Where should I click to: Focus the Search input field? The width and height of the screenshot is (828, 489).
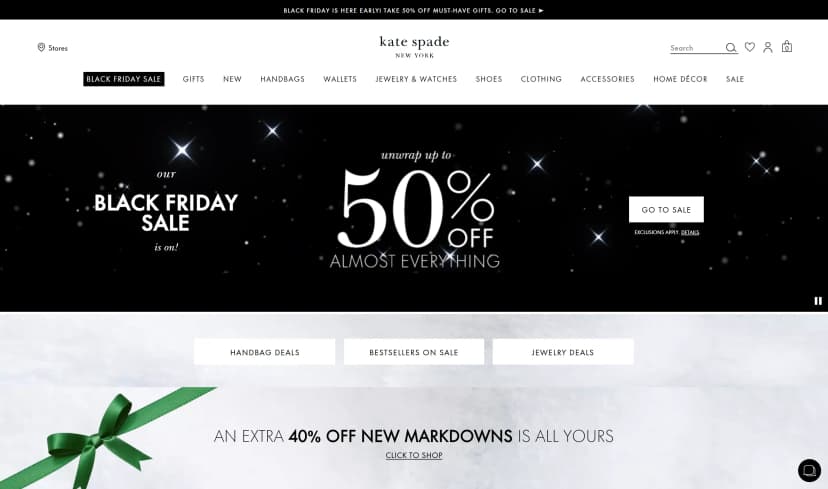[696, 48]
